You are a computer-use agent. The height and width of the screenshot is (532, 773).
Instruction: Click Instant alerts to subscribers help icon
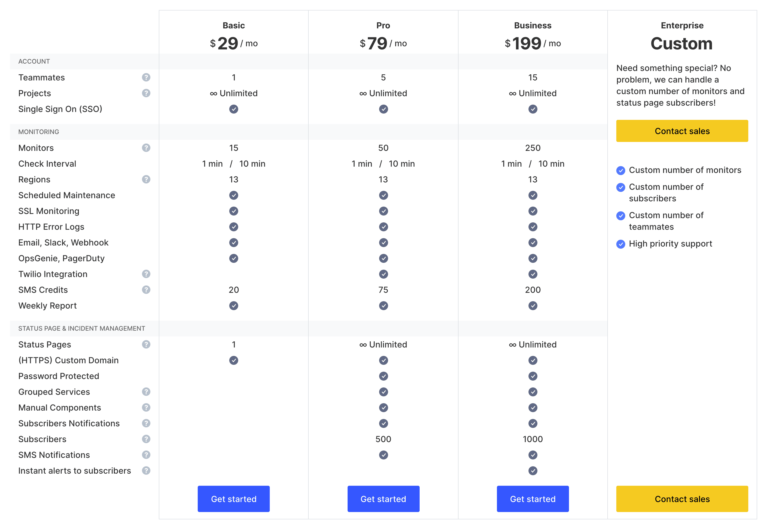click(146, 471)
